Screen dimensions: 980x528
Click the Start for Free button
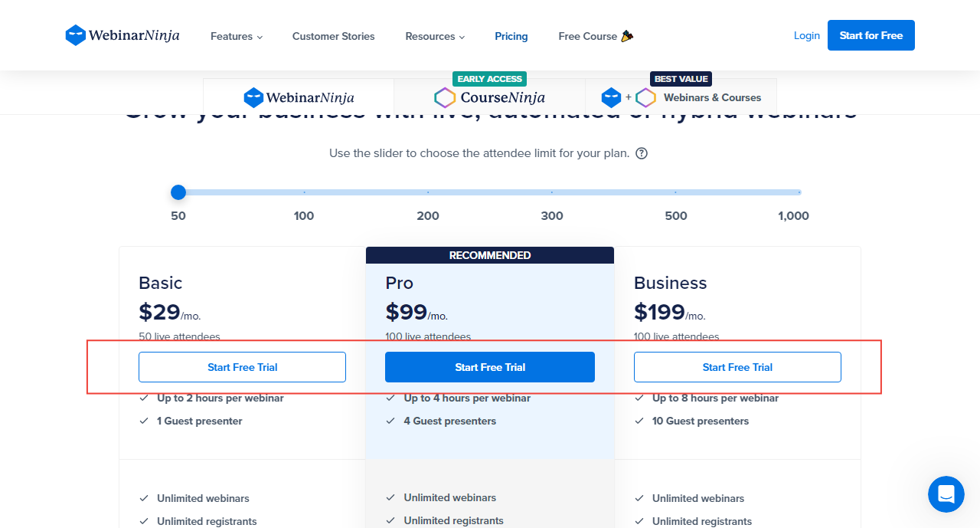(871, 35)
